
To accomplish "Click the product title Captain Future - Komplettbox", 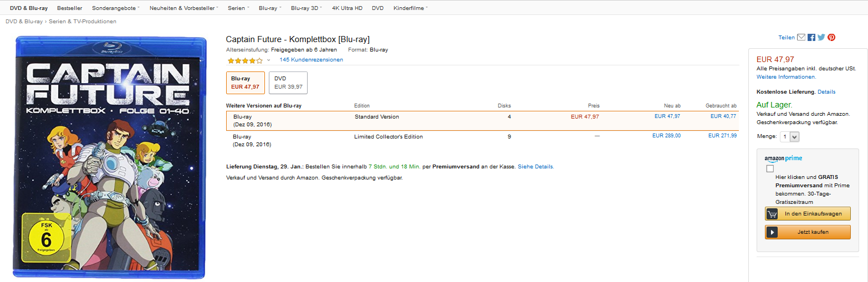I will 298,39.
